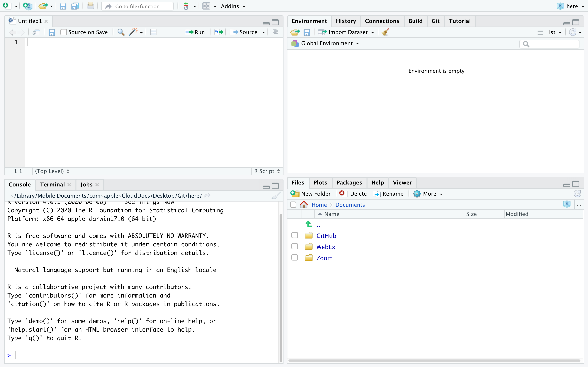Click the Run button

195,32
